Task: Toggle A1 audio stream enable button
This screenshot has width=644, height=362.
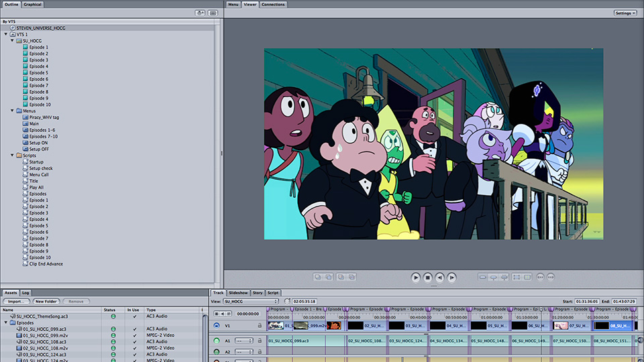Action: pos(217,341)
